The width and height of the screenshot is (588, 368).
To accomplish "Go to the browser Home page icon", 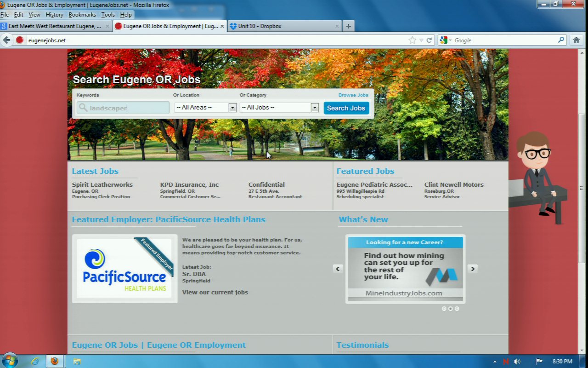I will coord(576,40).
